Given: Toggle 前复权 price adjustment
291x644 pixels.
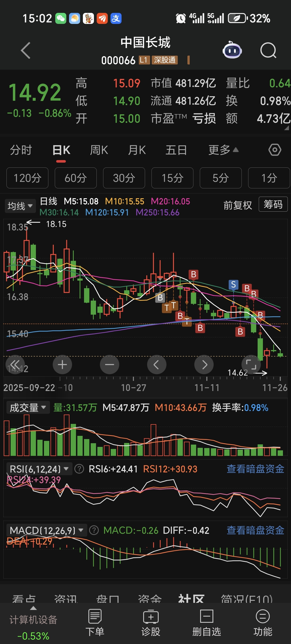Looking at the screenshot, I should pos(237,205).
